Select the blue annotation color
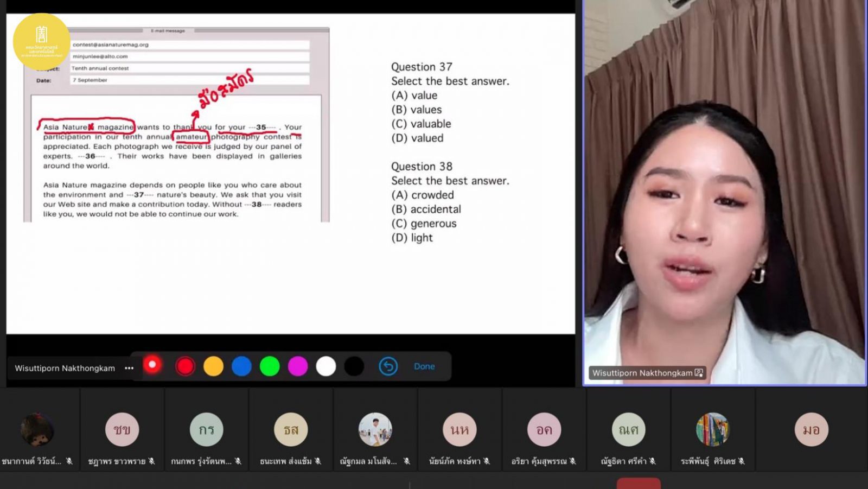Screen dimensions: 868x489 click(x=241, y=366)
